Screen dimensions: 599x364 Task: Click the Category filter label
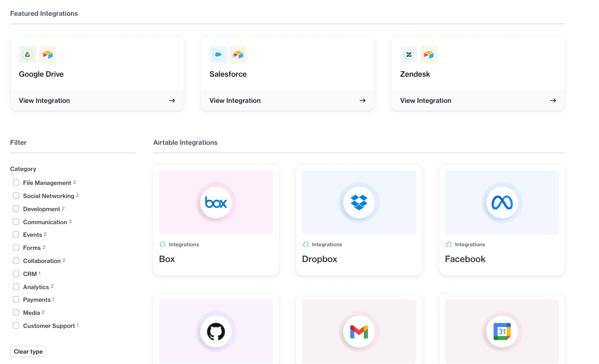pyautogui.click(x=23, y=169)
